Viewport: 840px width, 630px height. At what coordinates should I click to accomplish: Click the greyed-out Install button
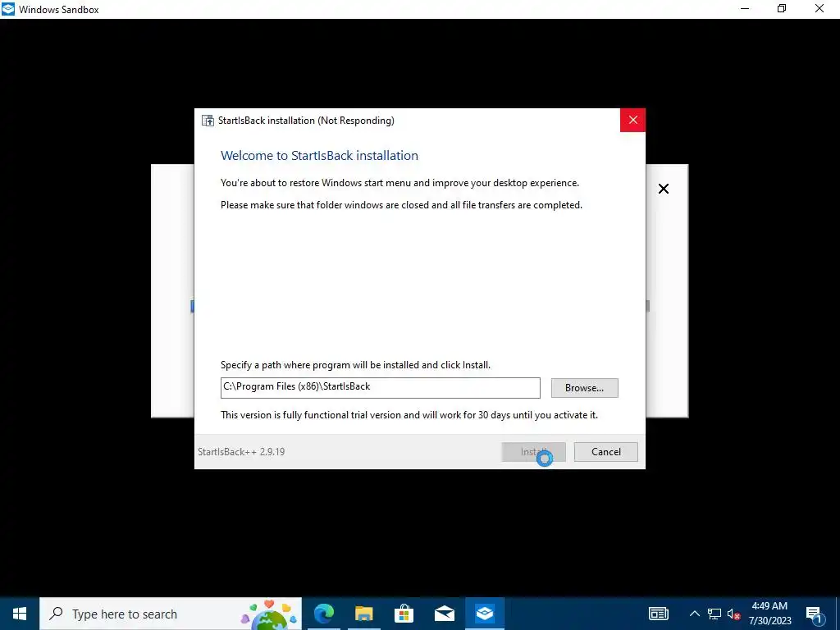tap(533, 452)
